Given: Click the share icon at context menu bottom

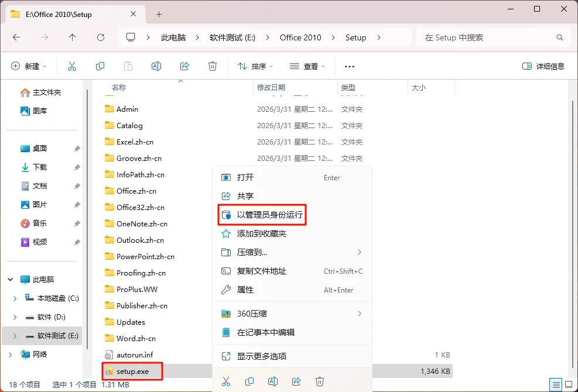Looking at the screenshot, I should pos(296,381).
